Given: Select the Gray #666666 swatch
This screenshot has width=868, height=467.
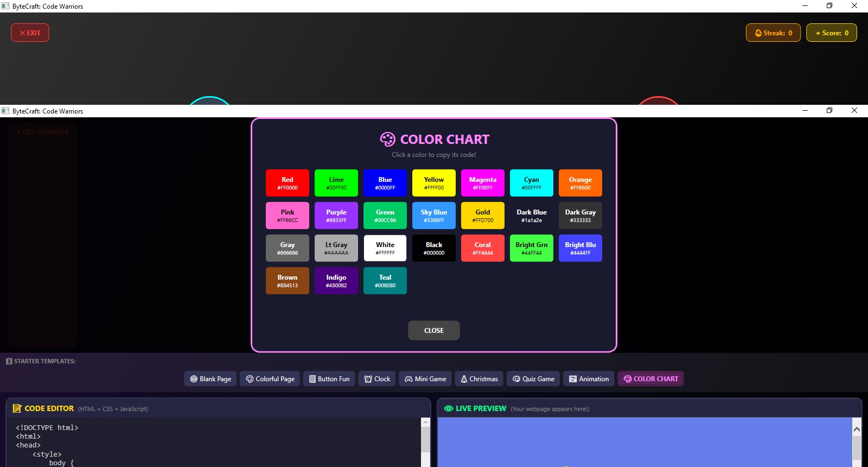Looking at the screenshot, I should point(288,248).
